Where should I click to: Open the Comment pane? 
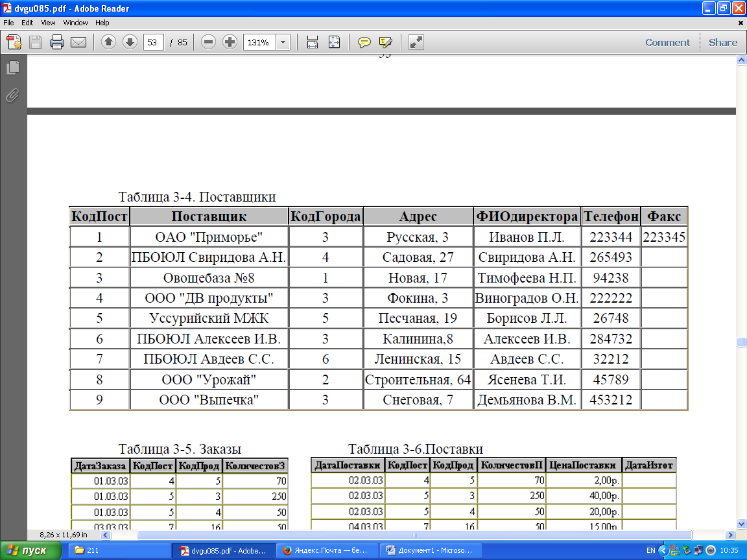click(x=667, y=42)
